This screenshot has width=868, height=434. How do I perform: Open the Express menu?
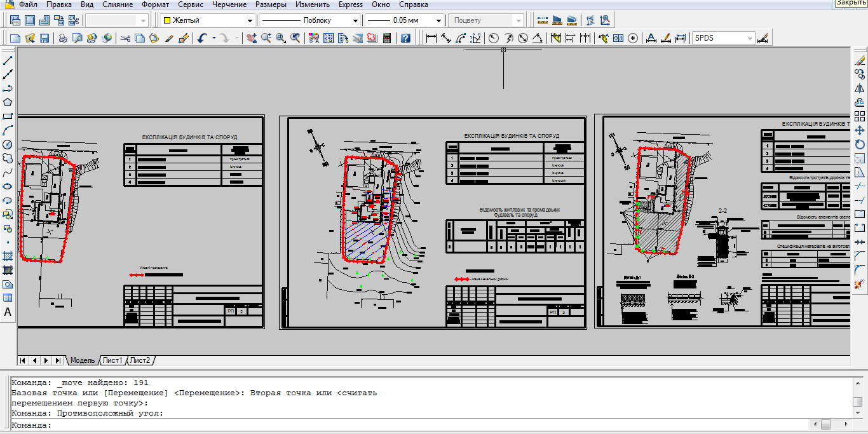(351, 4)
